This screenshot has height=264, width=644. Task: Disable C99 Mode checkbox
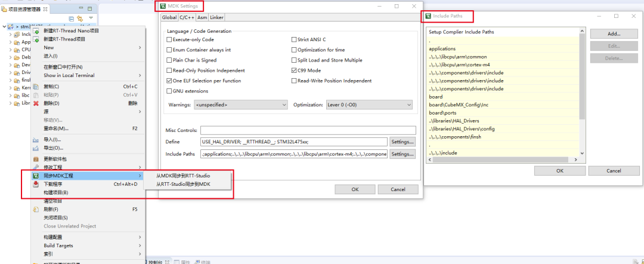point(294,70)
